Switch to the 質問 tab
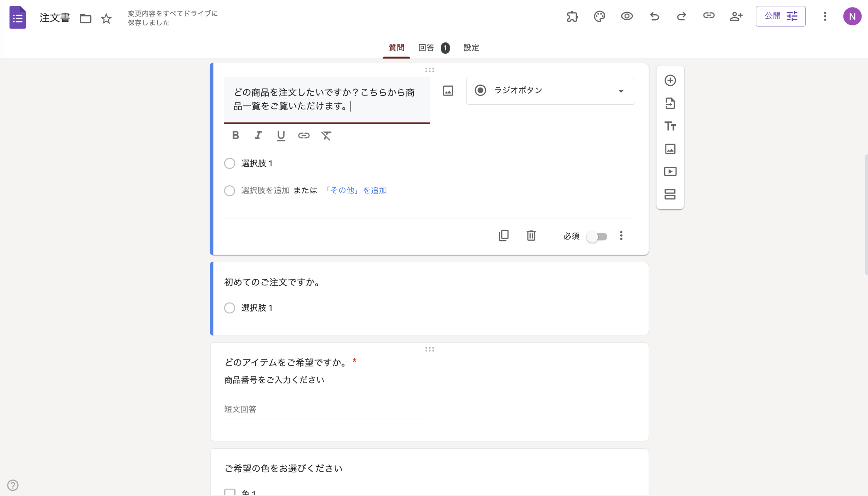 (396, 48)
